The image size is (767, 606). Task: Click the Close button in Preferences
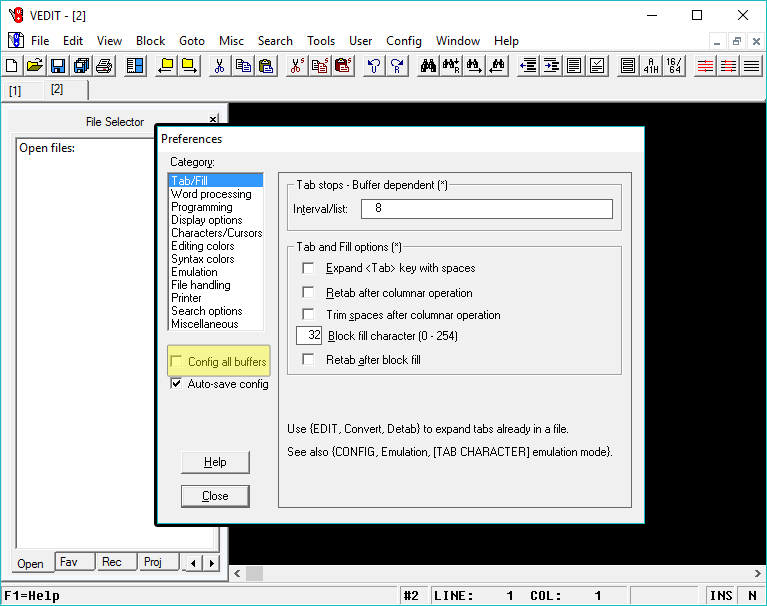215,496
